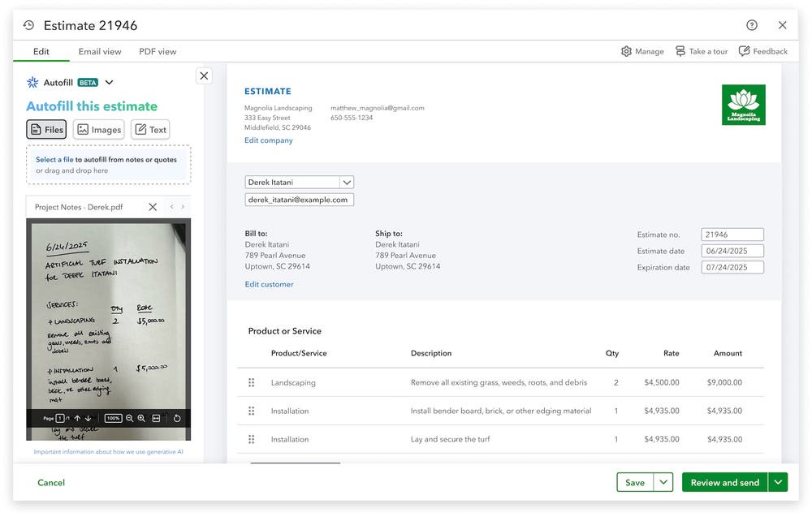812x517 pixels.
Task: Zoom out on the PDF preview
Action: tap(129, 418)
